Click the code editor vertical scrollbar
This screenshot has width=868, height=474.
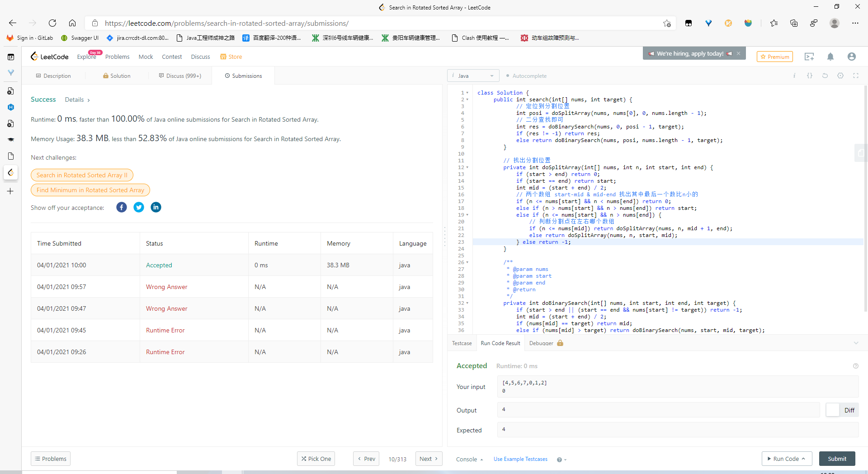tap(865, 199)
